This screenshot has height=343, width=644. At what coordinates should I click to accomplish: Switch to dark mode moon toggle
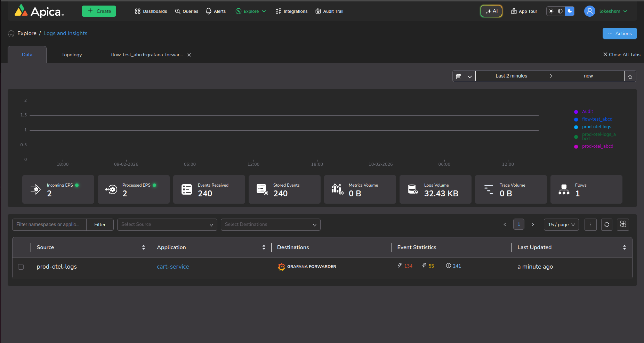pos(570,11)
